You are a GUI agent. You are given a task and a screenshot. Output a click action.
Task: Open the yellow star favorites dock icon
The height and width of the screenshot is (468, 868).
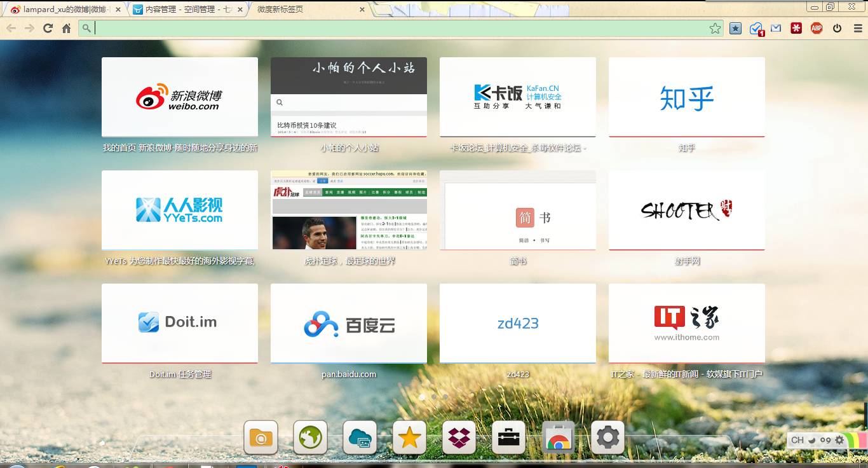410,437
